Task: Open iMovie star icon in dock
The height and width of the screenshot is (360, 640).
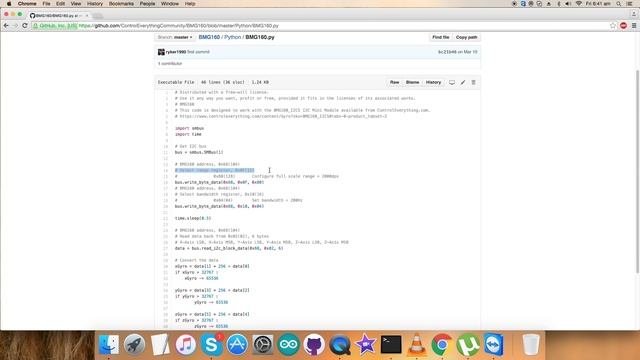Action: point(365,344)
